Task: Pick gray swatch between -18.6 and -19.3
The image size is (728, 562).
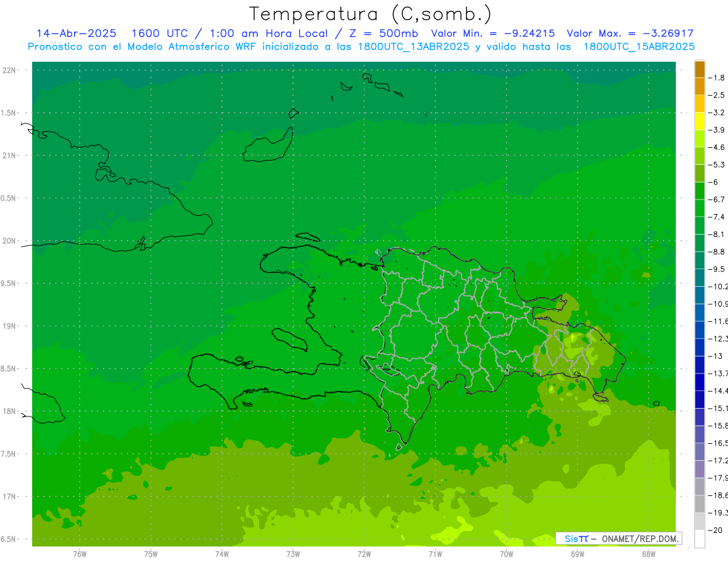Action: (x=699, y=503)
